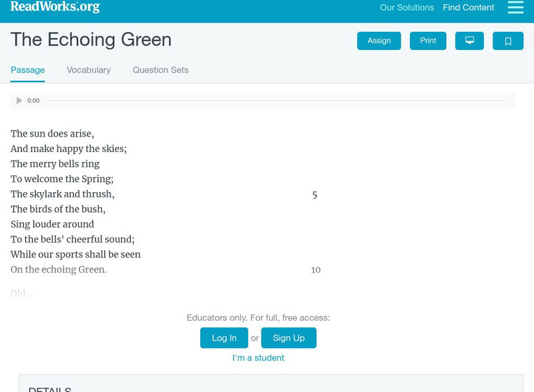Viewport: 534px width, 392px height.
Task: Open Find Content in the top navigation
Action: 467,7
